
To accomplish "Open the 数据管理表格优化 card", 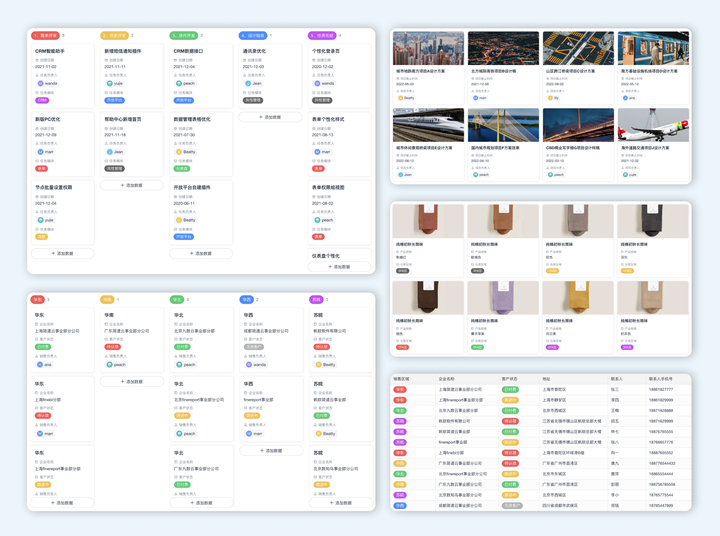I will (x=201, y=144).
